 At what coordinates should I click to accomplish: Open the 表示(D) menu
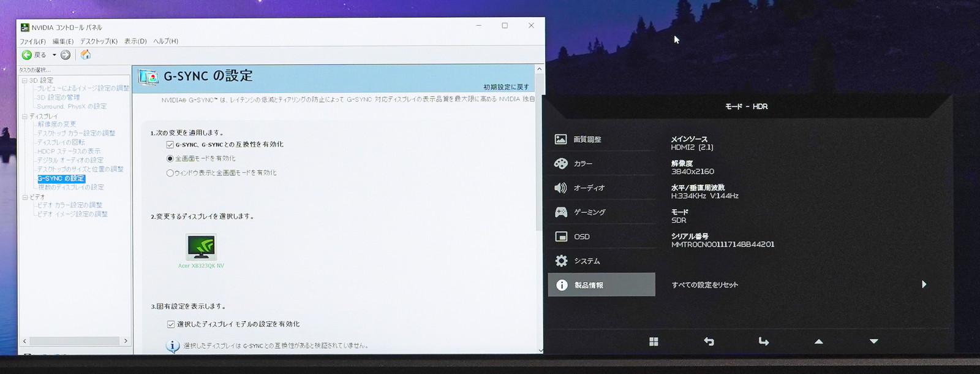click(x=135, y=41)
